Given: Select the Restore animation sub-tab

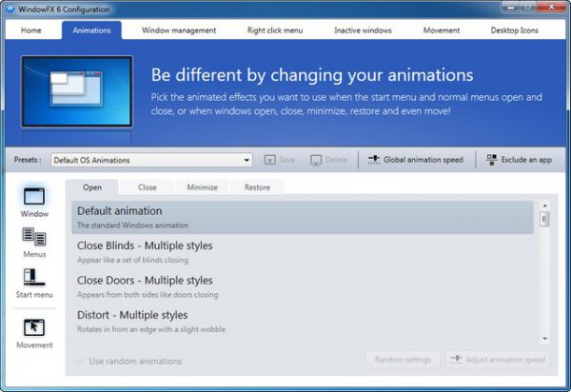Looking at the screenshot, I should [257, 187].
